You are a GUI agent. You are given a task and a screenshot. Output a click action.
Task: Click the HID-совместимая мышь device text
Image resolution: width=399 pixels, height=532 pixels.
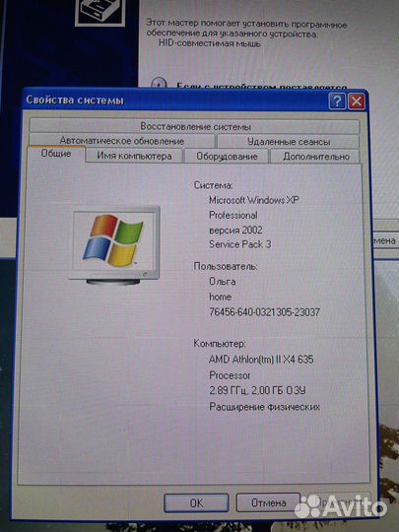point(210,43)
